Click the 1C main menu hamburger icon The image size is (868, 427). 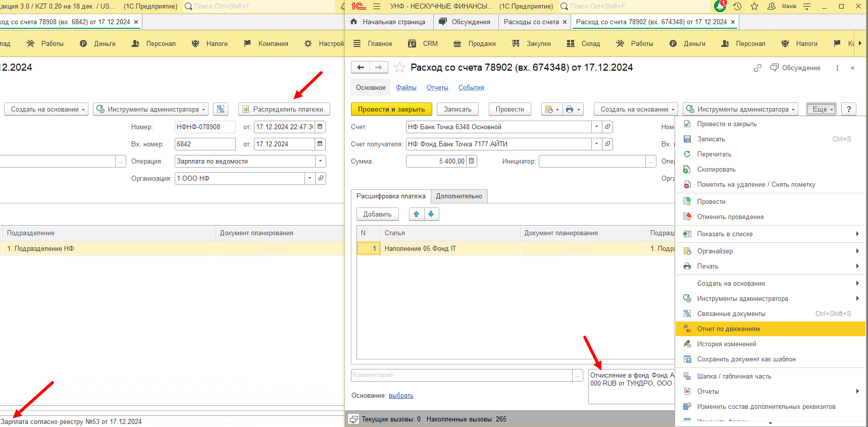point(376,6)
